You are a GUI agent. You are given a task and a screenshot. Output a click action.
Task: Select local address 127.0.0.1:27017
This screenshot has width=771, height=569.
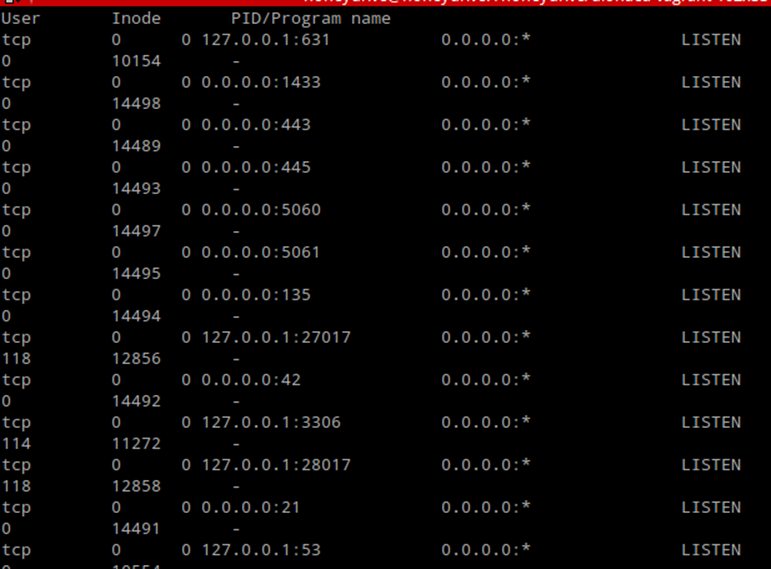(276, 337)
